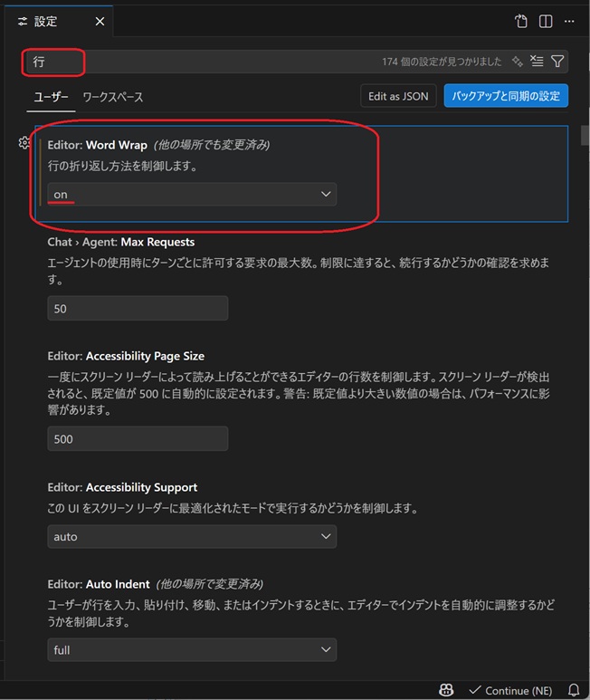This screenshot has width=590, height=700.
Task: Open the Auto Indent full dropdown
Action: point(192,649)
